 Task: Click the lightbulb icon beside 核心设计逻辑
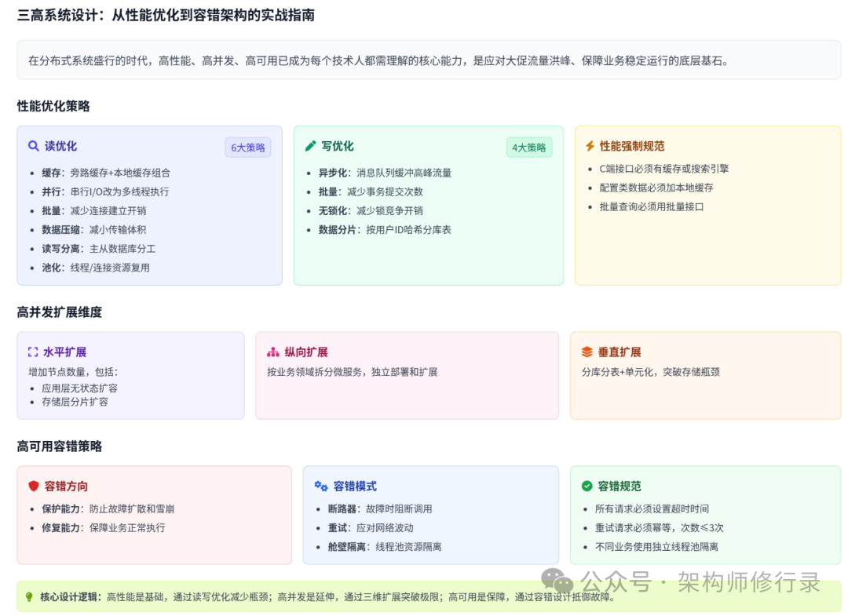(x=29, y=596)
